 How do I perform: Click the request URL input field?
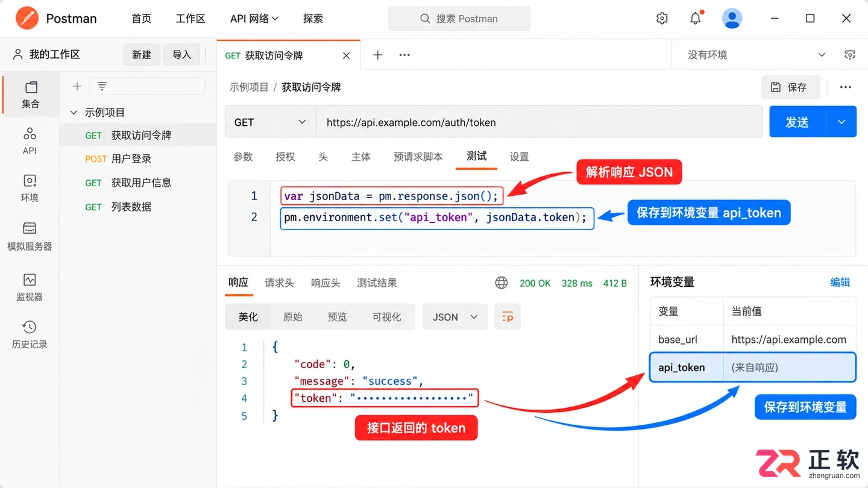point(539,122)
